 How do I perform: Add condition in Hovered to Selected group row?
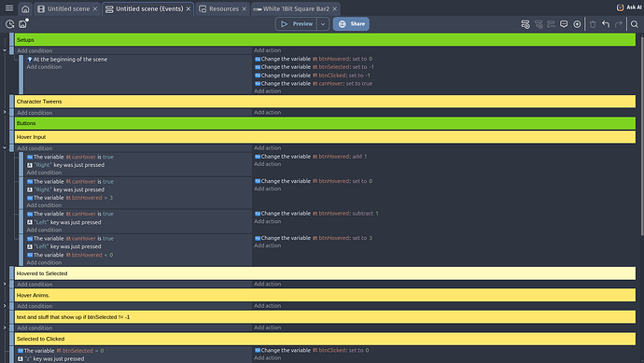35,285
